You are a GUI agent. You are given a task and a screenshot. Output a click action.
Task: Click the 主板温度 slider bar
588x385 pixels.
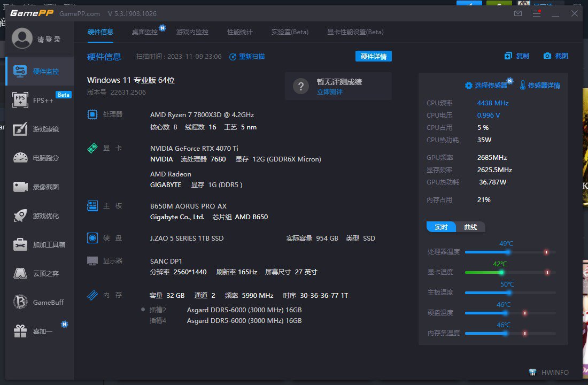(x=510, y=292)
